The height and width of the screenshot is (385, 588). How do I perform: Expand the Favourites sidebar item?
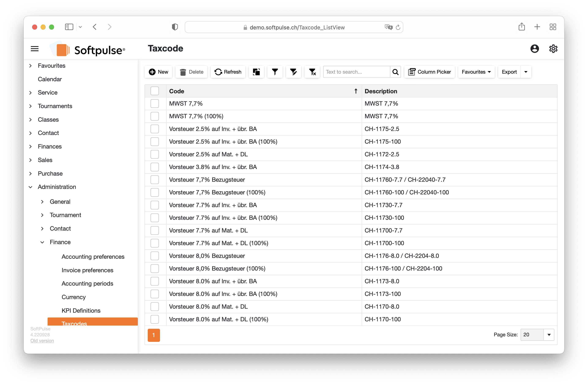[30, 66]
